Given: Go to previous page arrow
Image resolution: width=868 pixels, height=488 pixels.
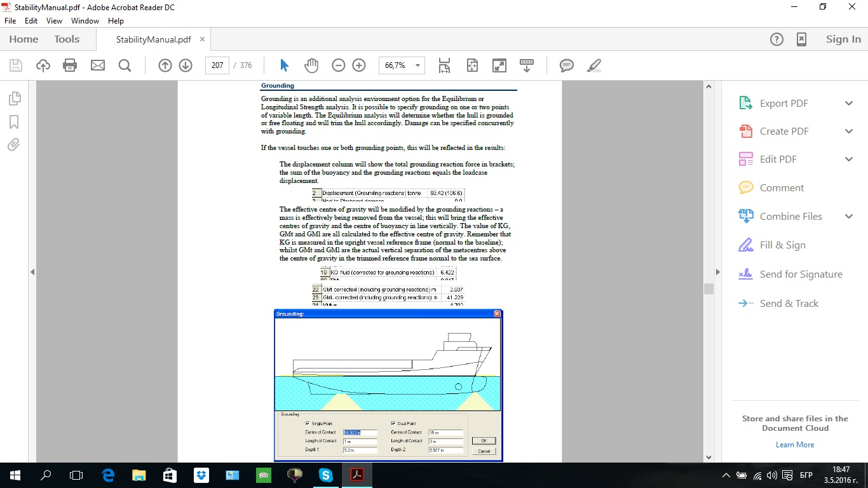Looking at the screenshot, I should (x=165, y=65).
